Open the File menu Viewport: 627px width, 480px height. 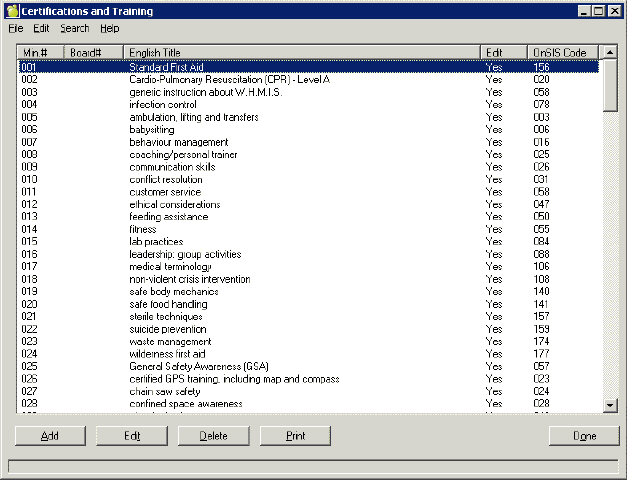coord(15,29)
